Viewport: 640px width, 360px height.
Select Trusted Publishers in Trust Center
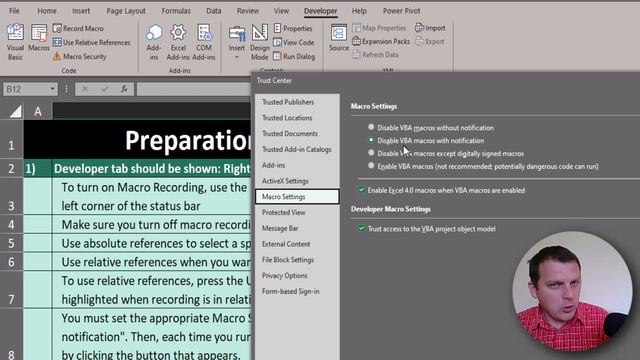(297, 102)
